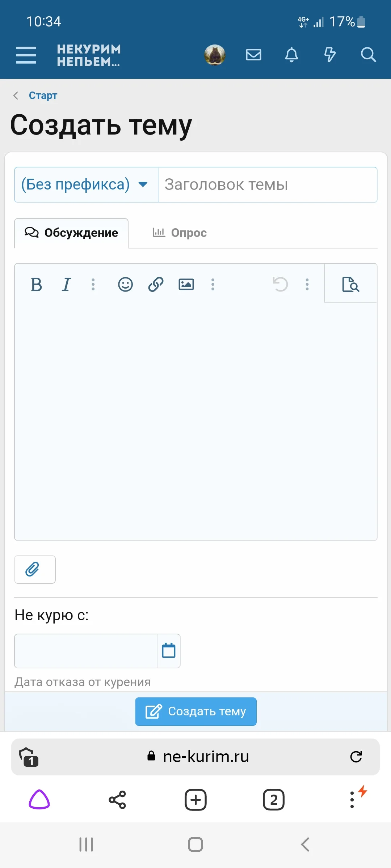Expand the overflow menu beside the undo icon
The image size is (391, 868).
(307, 284)
